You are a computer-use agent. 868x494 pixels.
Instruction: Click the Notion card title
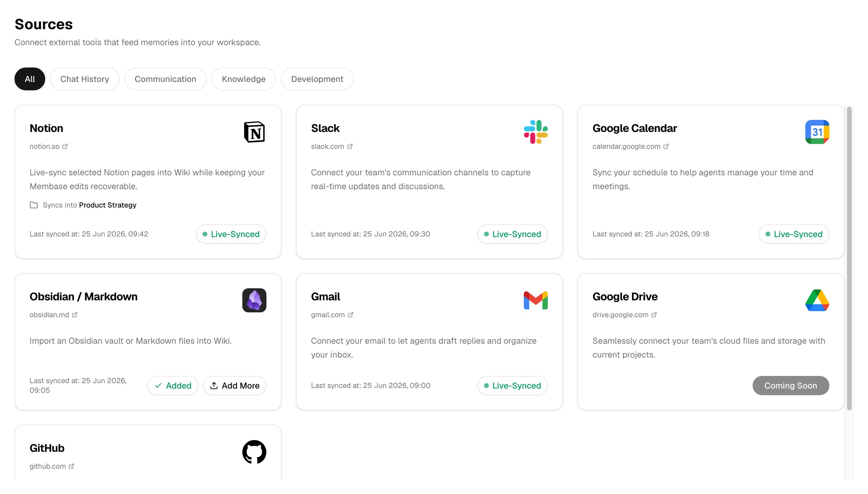point(46,128)
